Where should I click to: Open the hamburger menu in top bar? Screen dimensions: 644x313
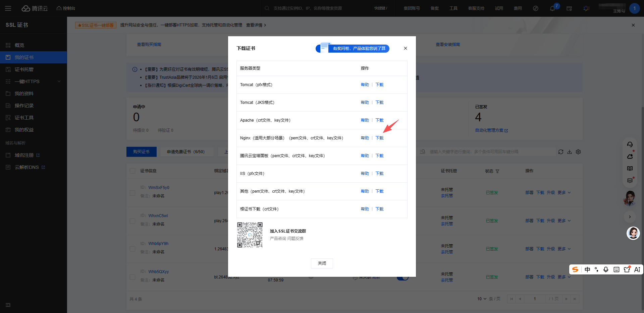[x=8, y=8]
